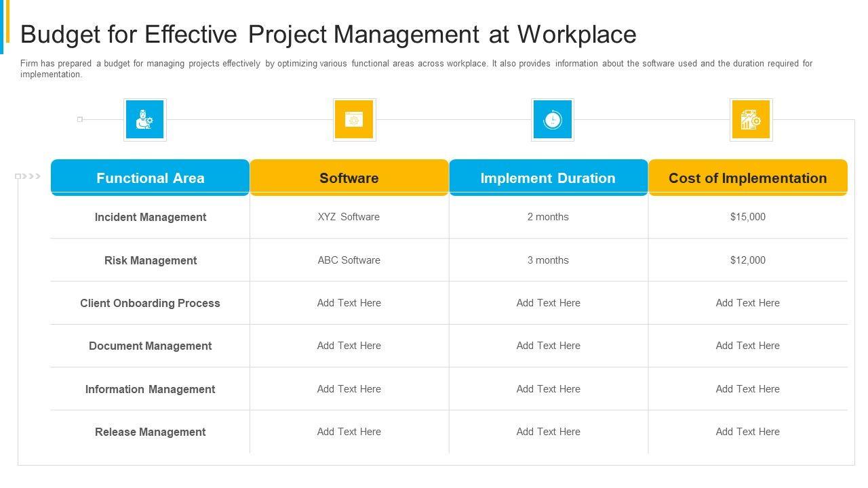Select the slide title text
Screen dimensions: 868x488
pyautogui.click(x=328, y=34)
